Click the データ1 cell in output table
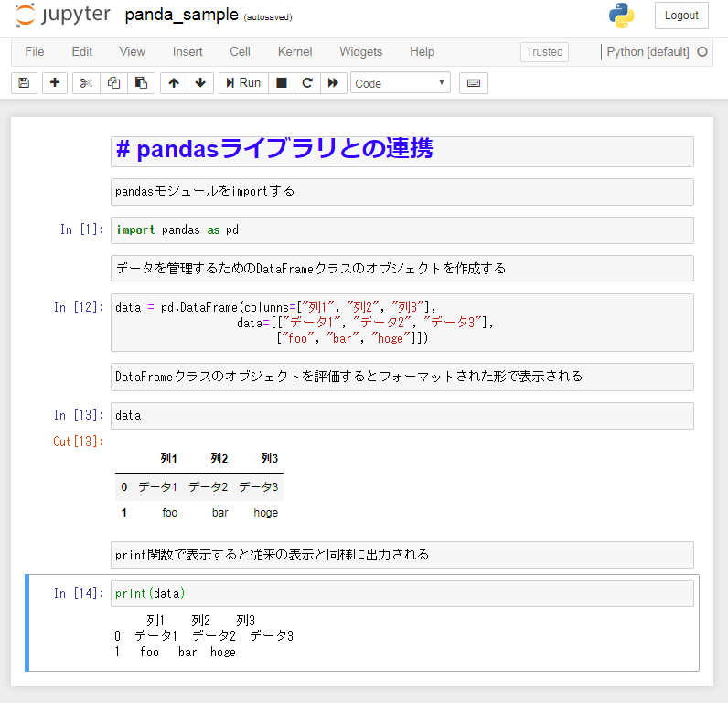 pyautogui.click(x=158, y=486)
